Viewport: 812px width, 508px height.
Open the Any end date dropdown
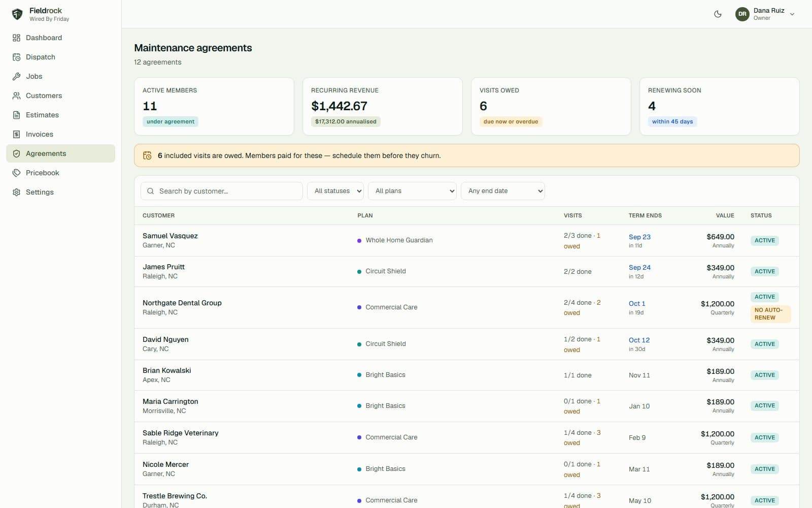[x=503, y=191]
